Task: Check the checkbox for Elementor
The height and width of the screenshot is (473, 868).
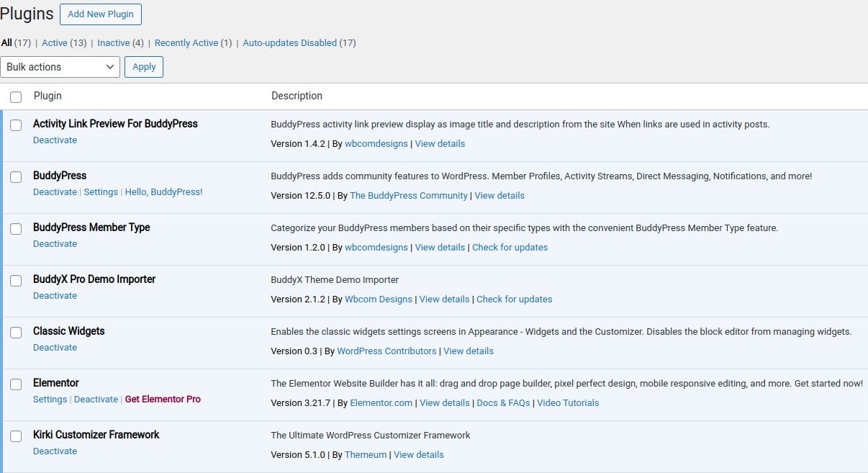Action: (x=16, y=384)
